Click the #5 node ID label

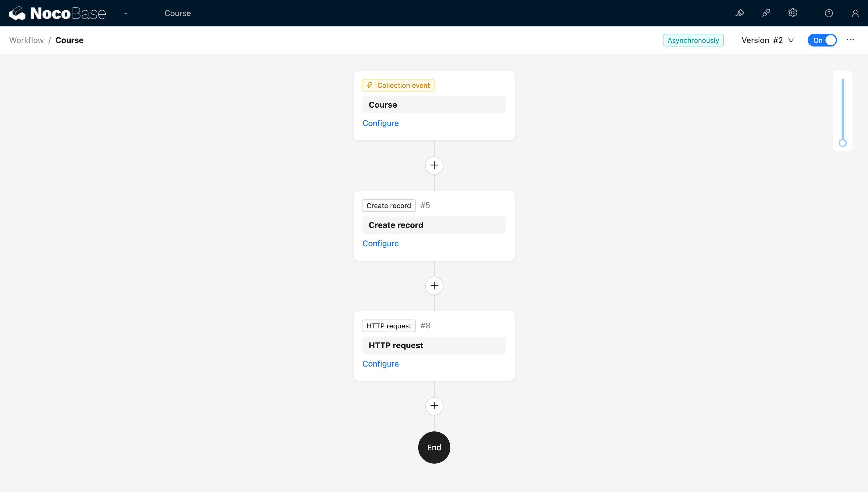coord(425,206)
